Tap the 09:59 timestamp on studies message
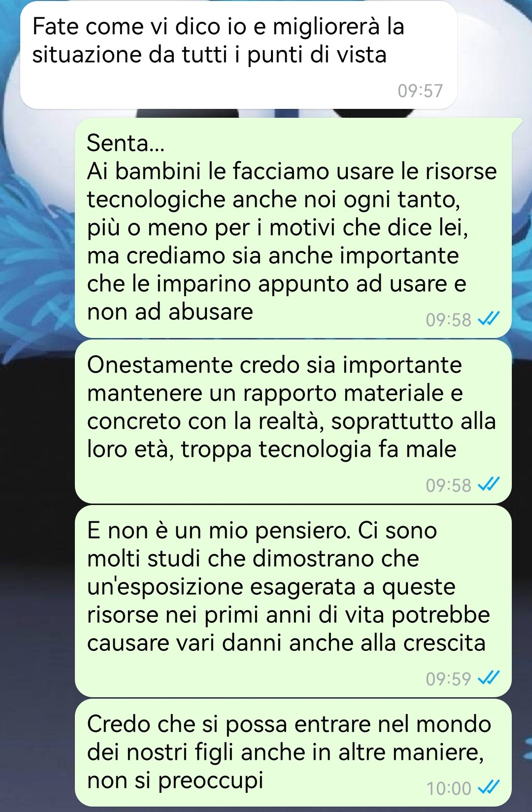This screenshot has width=532, height=812. [x=449, y=679]
